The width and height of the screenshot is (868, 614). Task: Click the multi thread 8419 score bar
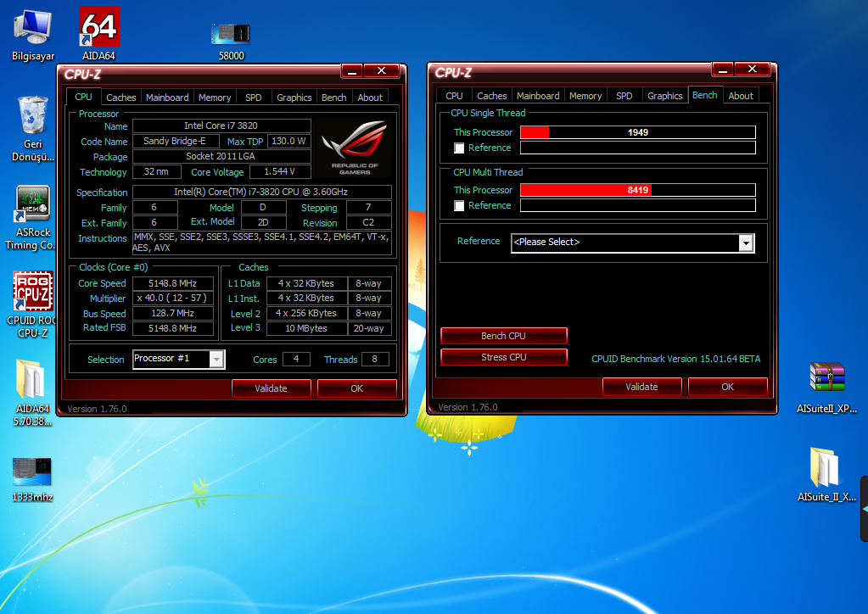coord(638,190)
